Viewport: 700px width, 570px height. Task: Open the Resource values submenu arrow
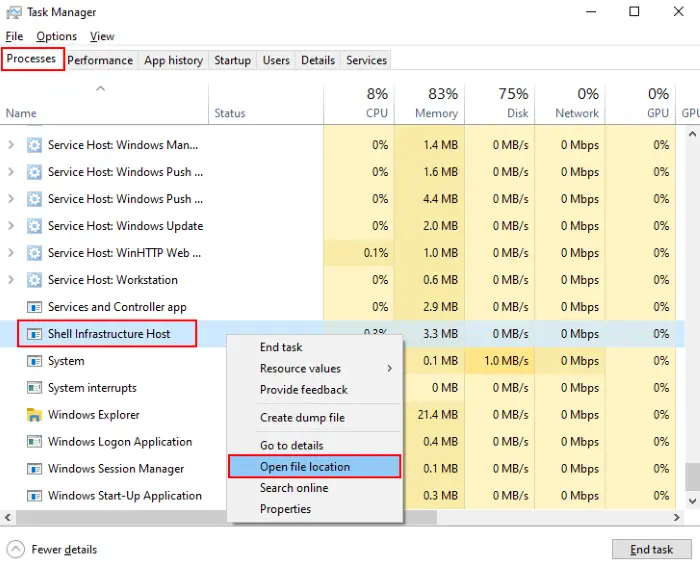point(390,369)
